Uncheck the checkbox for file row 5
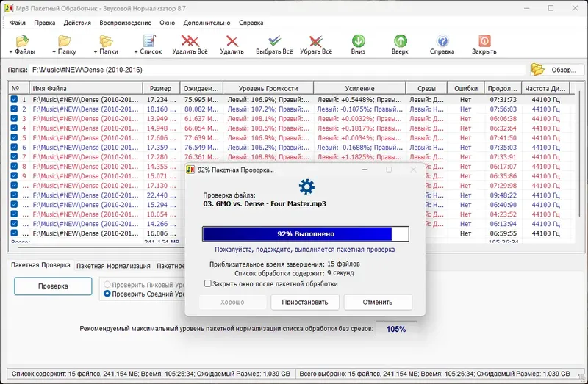The width and height of the screenshot is (588, 384). click(14, 137)
